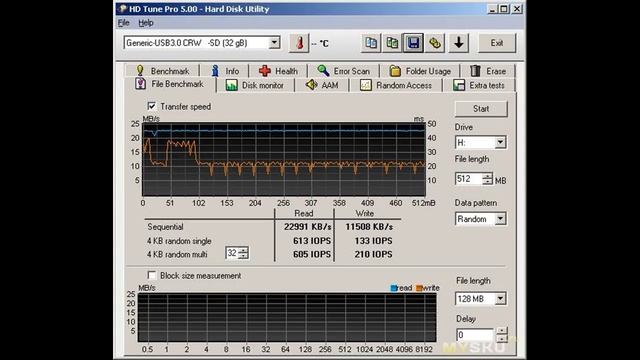
Task: Open the Benchmark tab
Action: pos(163,71)
